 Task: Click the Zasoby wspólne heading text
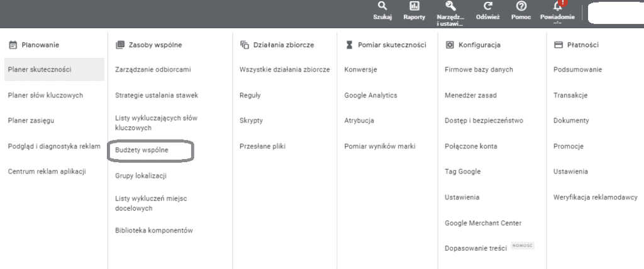tap(155, 45)
